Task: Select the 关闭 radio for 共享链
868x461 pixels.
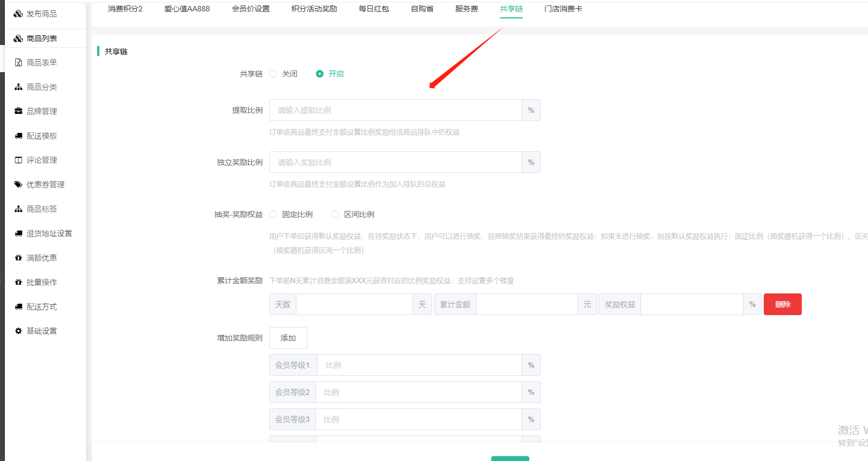Action: [274, 74]
